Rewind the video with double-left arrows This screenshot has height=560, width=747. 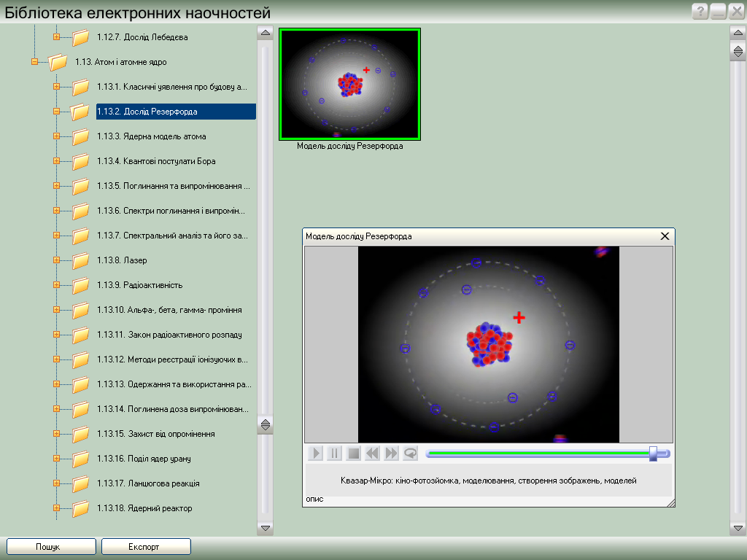tap(372, 454)
